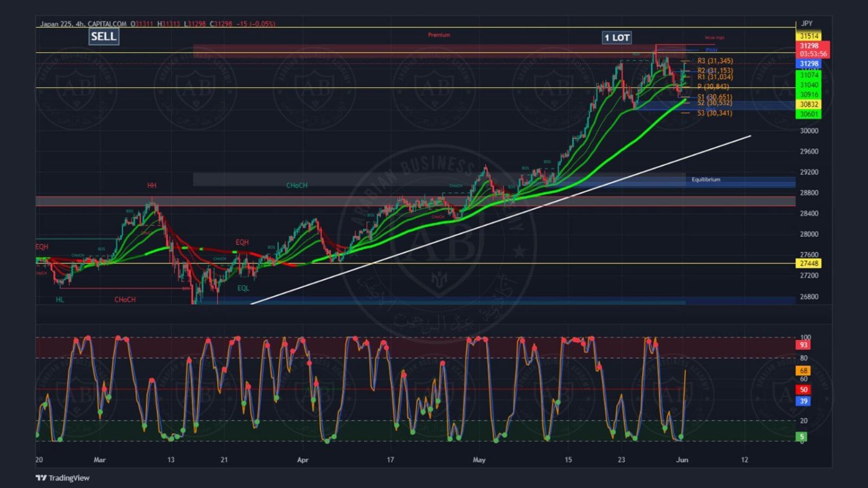
Task: Click the 100 oscillator scale value
Action: click(x=806, y=338)
